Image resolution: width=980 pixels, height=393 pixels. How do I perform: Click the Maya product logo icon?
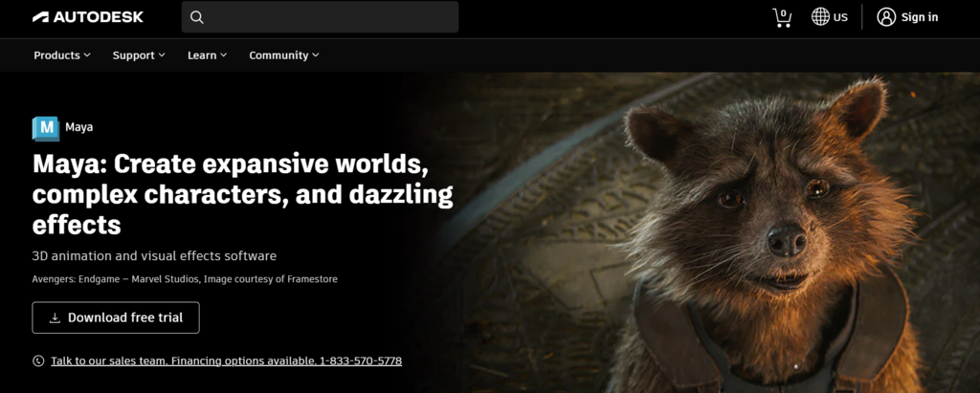tap(46, 128)
